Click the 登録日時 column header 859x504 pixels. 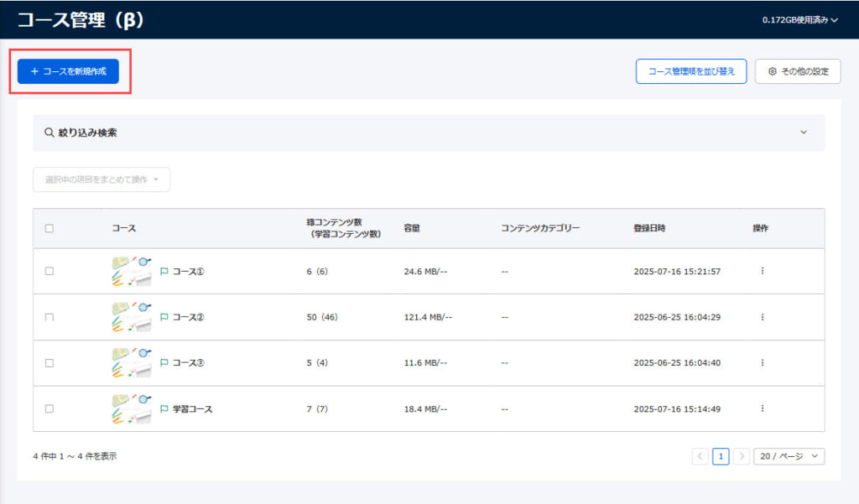click(x=650, y=228)
